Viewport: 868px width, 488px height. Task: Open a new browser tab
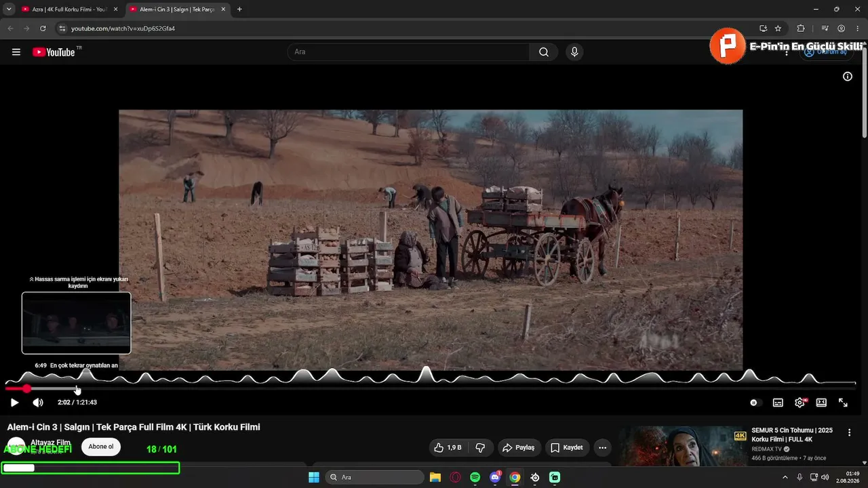tap(239, 9)
